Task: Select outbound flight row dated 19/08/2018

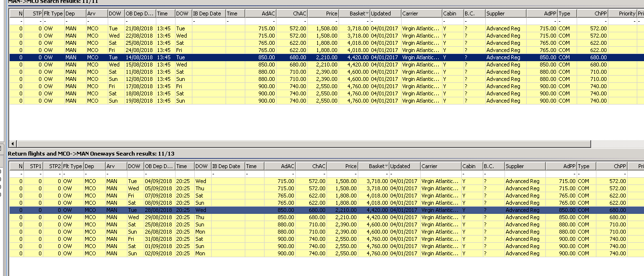Action: click(139, 101)
